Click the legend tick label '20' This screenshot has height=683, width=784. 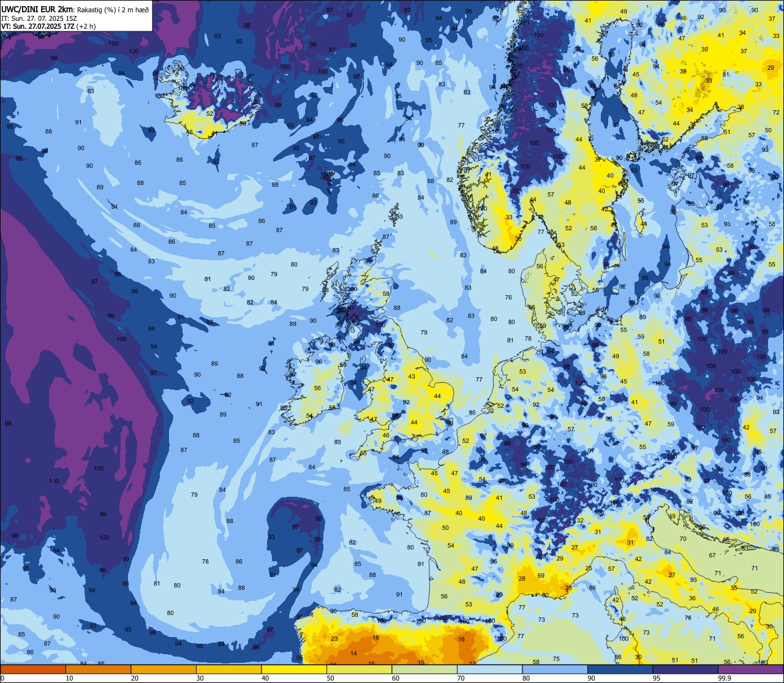tap(135, 678)
